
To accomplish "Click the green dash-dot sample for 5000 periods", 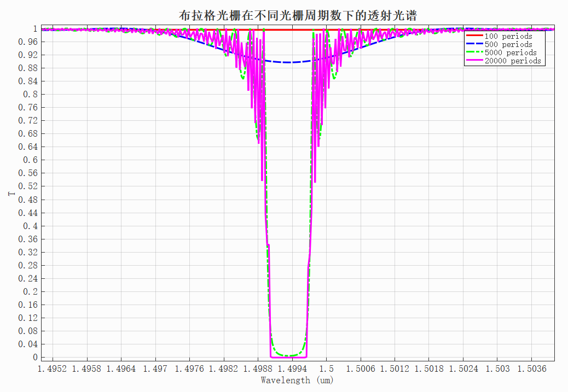I will (474, 53).
